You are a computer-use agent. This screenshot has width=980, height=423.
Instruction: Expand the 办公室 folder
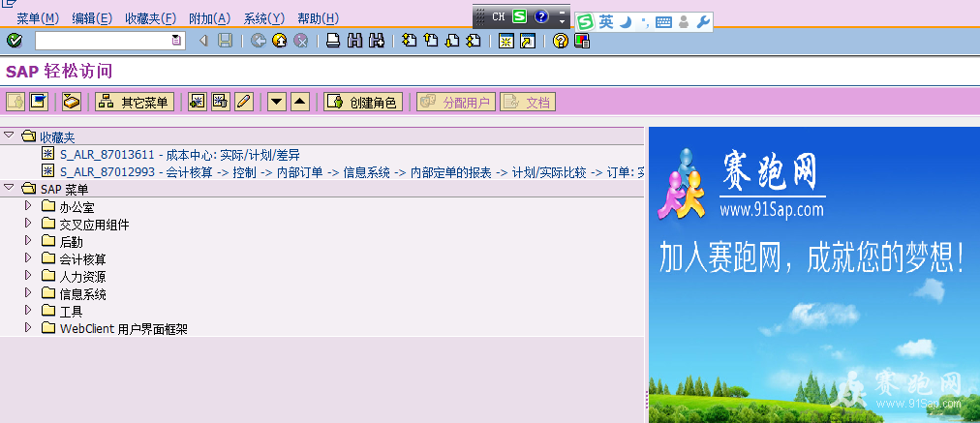[27, 205]
